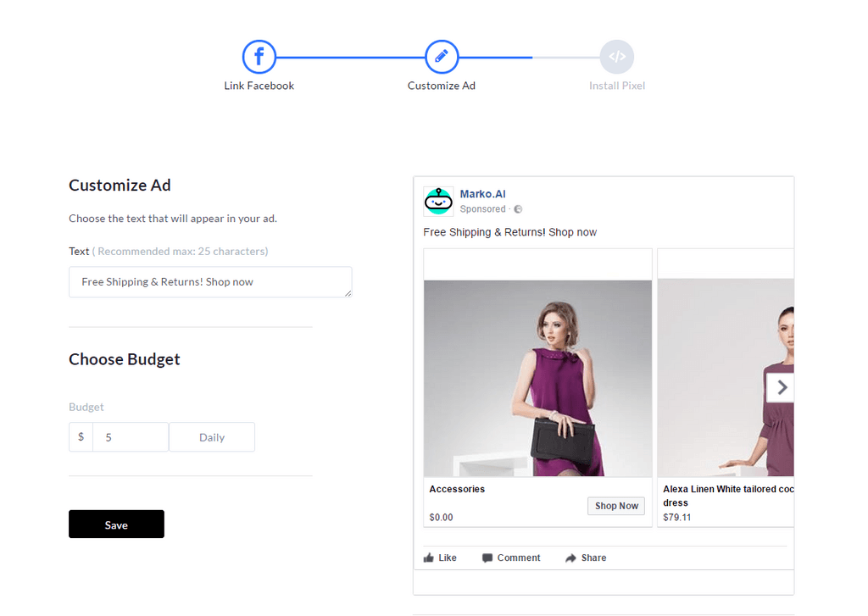This screenshot has height=616, width=868.
Task: Click the Shop Now button
Action: pyautogui.click(x=616, y=506)
